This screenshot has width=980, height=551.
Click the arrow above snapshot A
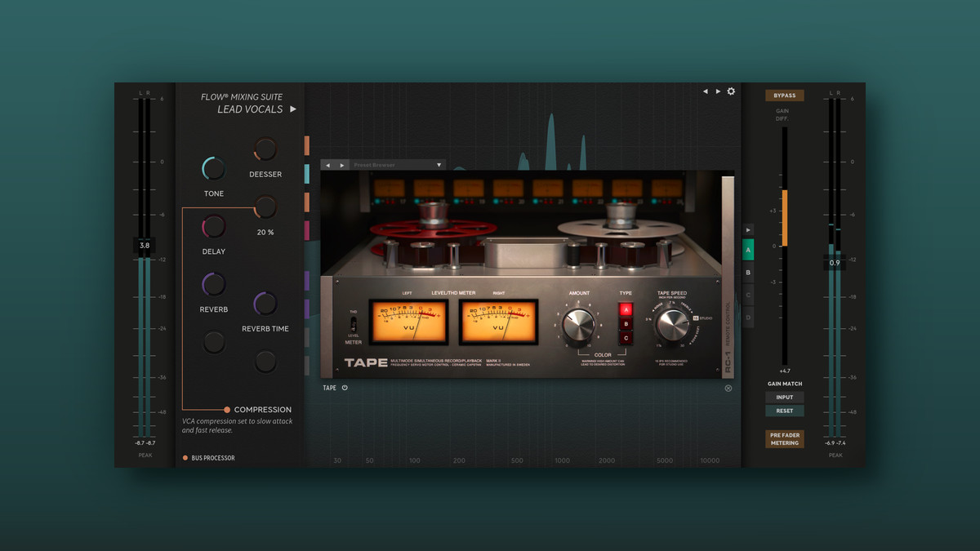748,230
